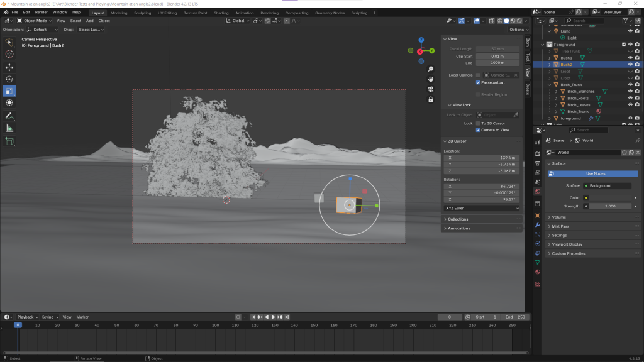Click the viewport pan hand icon
644x362 pixels.
point(430,79)
